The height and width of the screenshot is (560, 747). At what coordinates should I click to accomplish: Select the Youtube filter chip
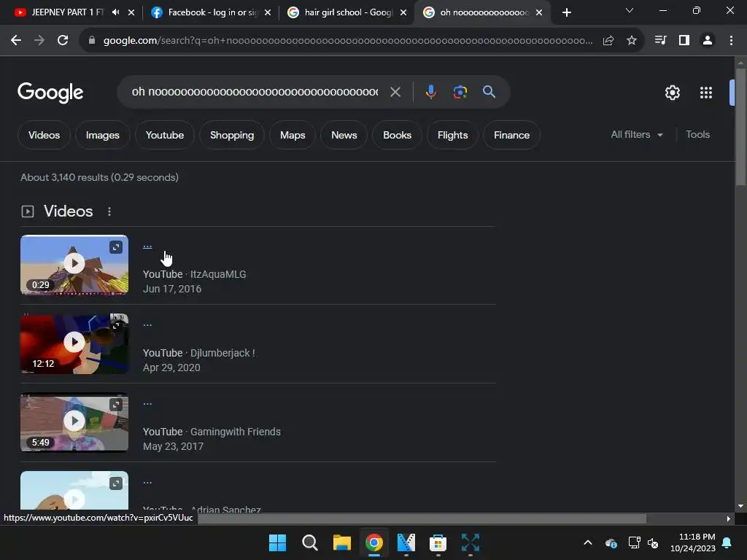(164, 135)
